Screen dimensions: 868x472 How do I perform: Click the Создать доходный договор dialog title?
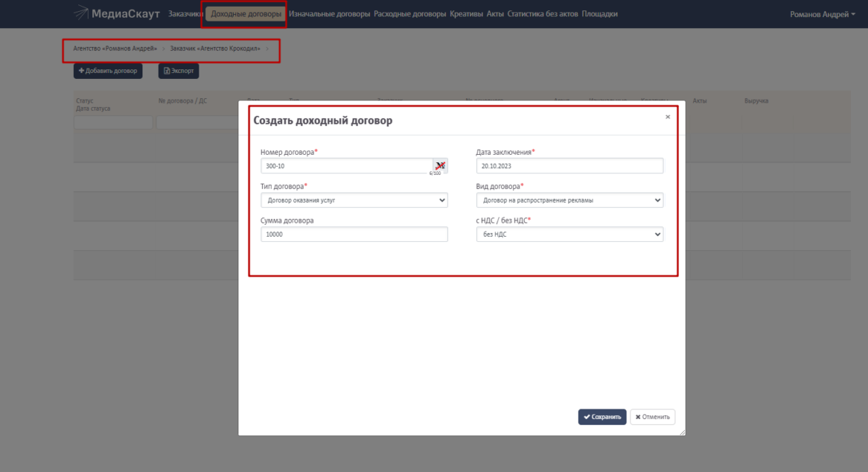[323, 120]
